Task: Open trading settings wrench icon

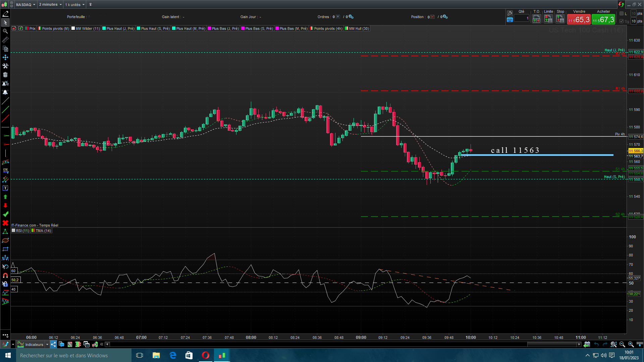Action: point(509,13)
